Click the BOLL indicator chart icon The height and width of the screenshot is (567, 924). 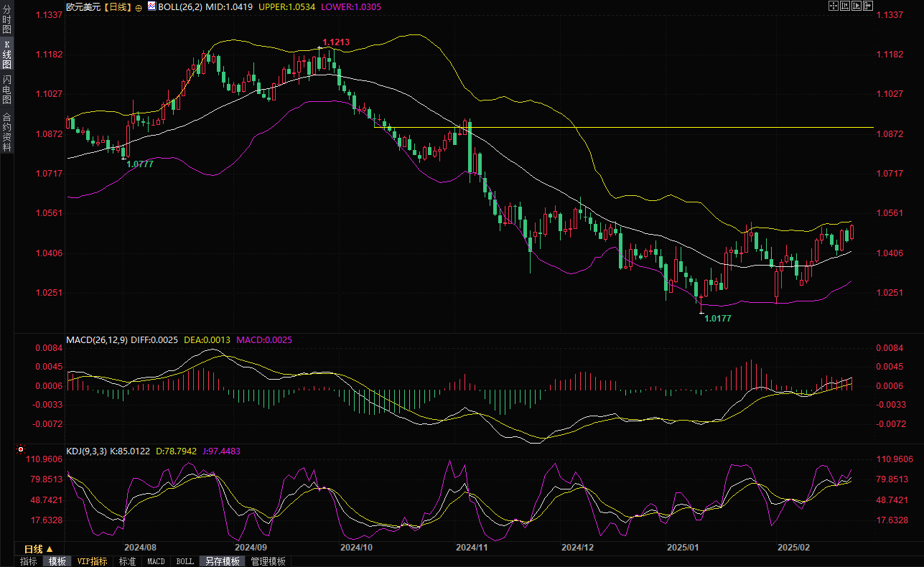(x=151, y=6)
